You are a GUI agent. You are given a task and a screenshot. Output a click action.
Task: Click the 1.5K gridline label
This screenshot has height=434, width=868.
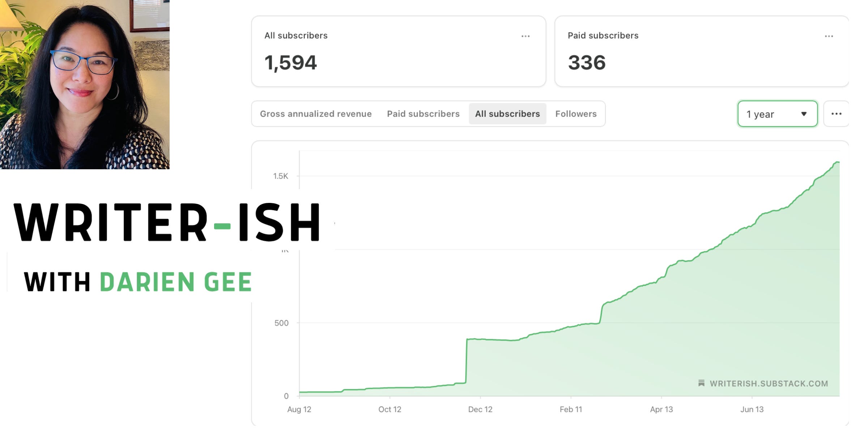click(x=280, y=176)
